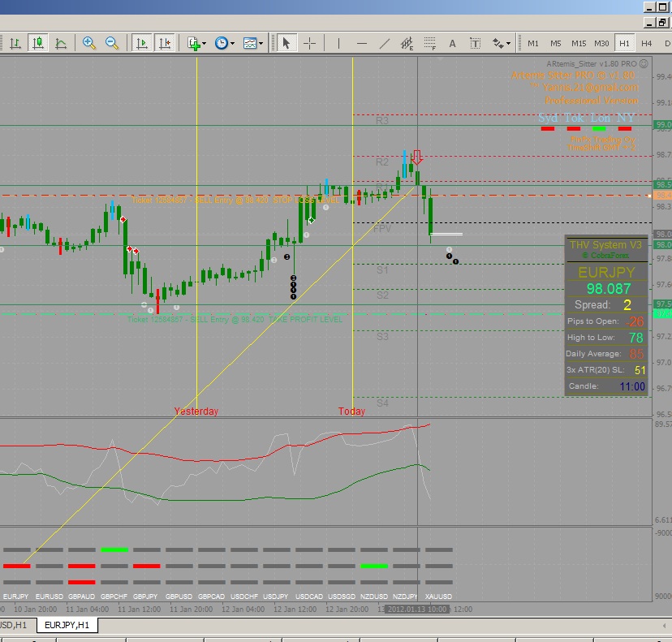Switch timeframe to H4
Screen dimensions: 672x642
646,43
